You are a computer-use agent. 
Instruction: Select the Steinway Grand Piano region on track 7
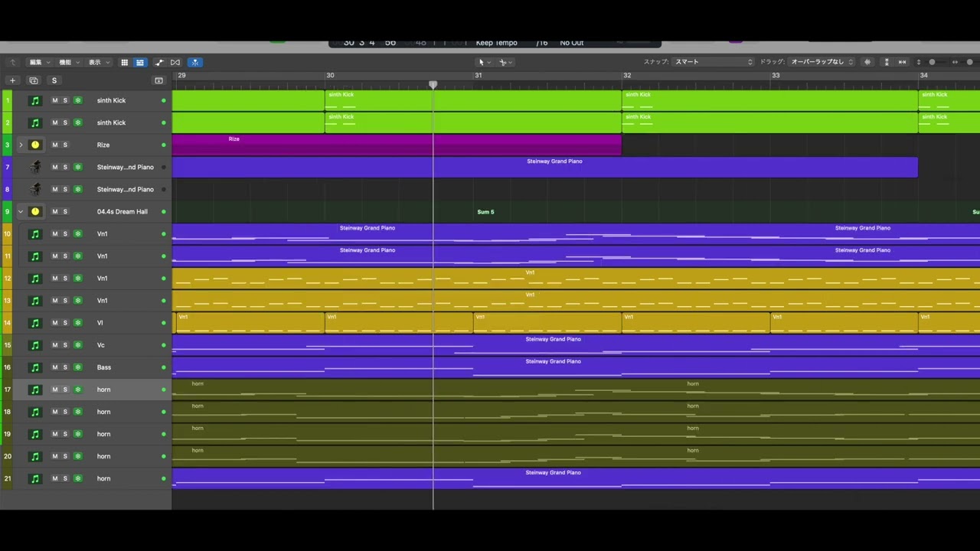(x=544, y=167)
